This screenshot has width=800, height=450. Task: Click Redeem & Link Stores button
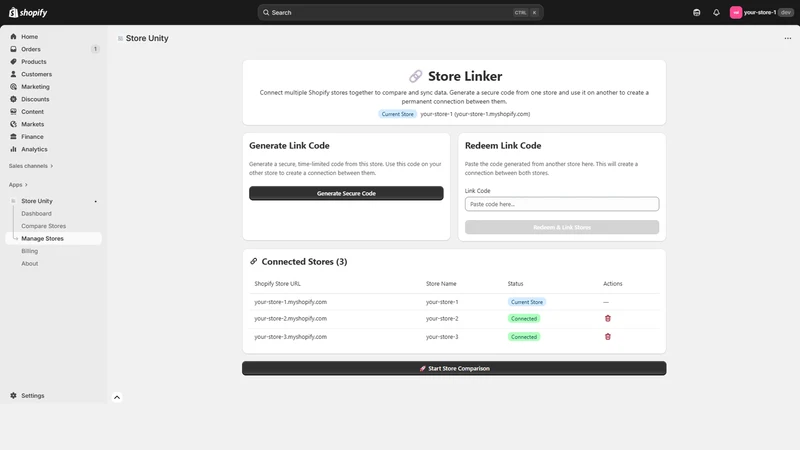pyautogui.click(x=562, y=227)
